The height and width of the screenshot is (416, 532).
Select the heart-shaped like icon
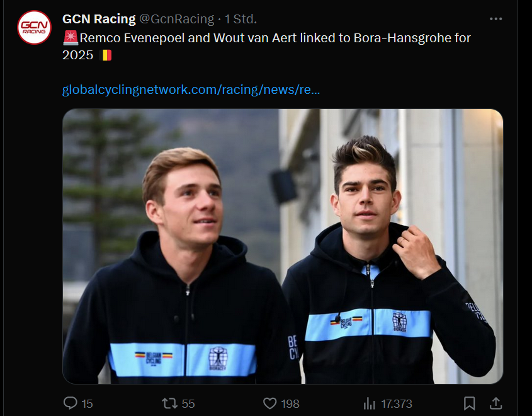tap(269, 403)
